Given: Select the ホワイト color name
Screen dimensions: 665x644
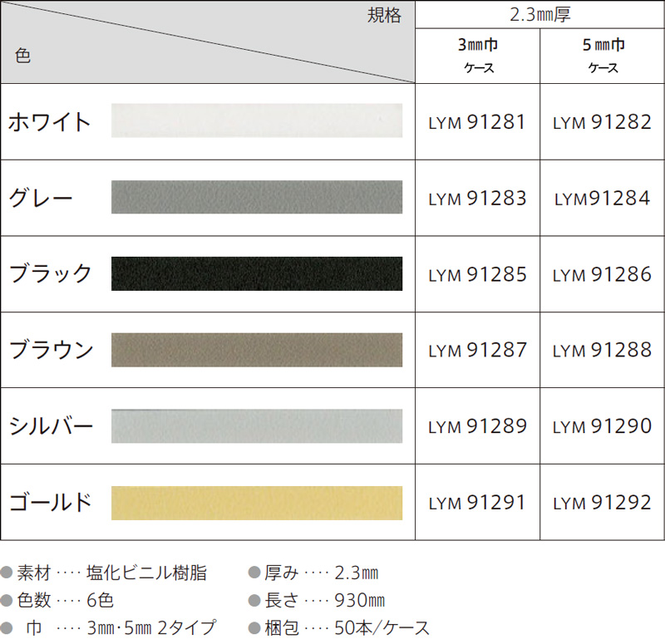Looking at the screenshot, I should point(50,121).
